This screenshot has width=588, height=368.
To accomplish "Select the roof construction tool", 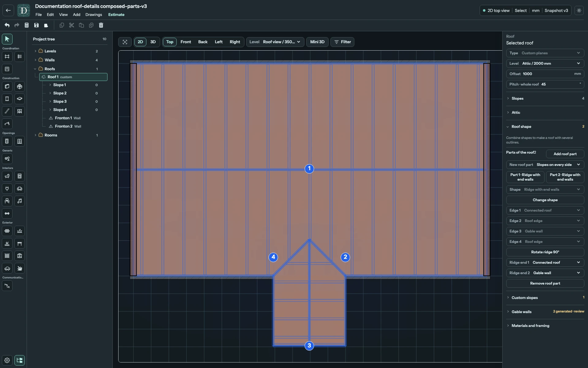I will pos(7,124).
